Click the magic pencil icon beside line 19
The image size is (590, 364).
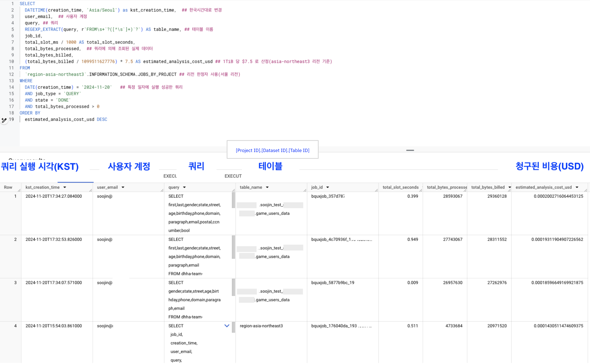(x=4, y=120)
